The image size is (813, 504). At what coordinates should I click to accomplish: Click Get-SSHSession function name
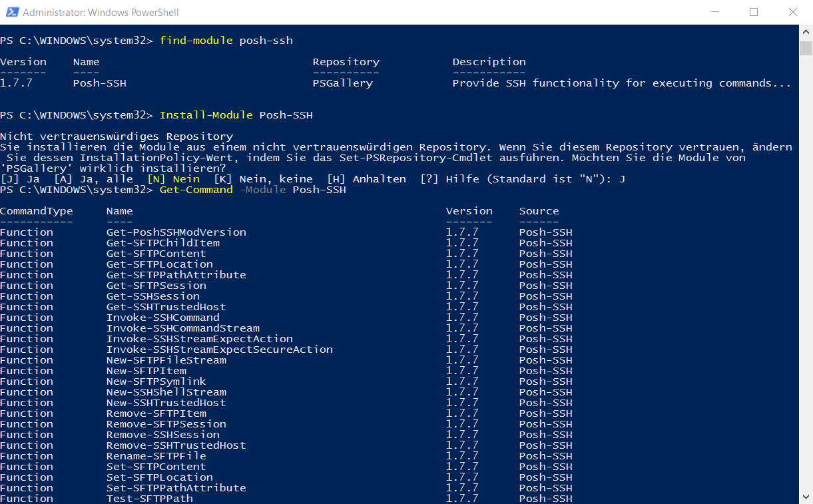point(153,296)
